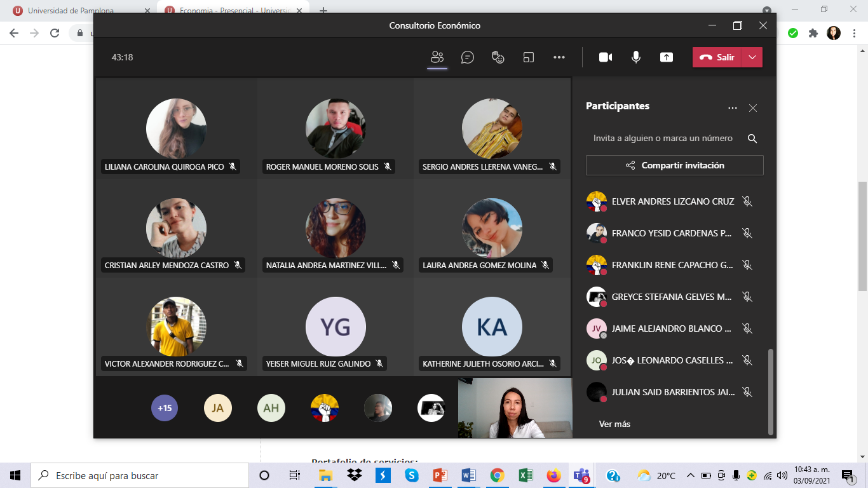Image resolution: width=868 pixels, height=488 pixels.
Task: Open Participantes panel more options ellipsis
Action: (x=733, y=108)
